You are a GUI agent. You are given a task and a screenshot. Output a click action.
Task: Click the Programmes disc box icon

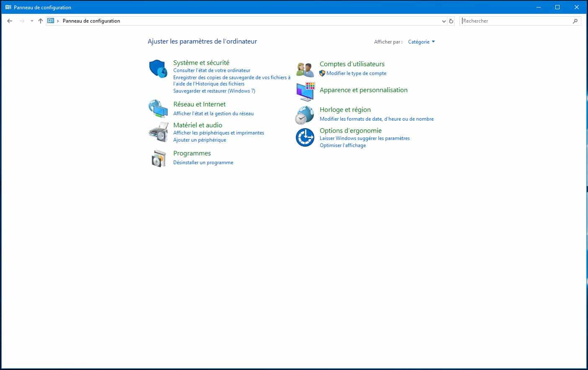[x=159, y=158]
